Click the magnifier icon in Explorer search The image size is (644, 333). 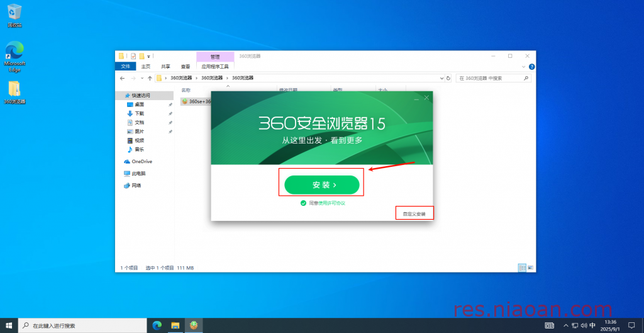point(526,78)
